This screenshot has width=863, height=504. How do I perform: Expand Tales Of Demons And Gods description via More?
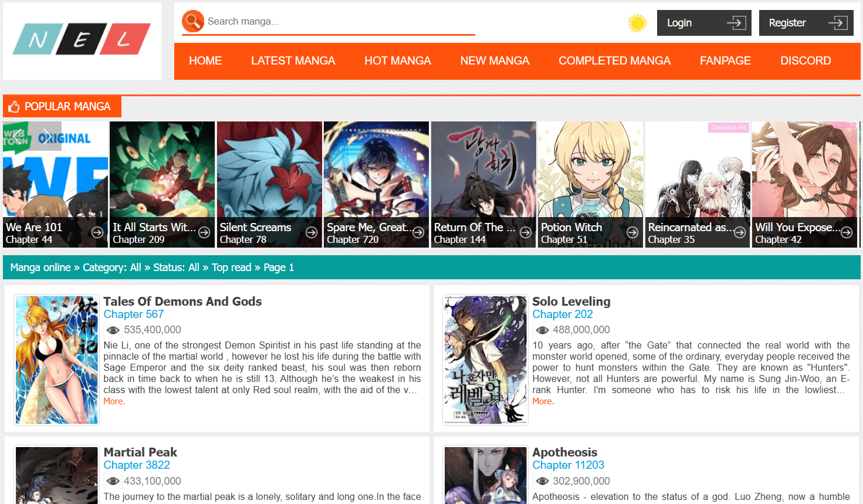[x=114, y=402]
